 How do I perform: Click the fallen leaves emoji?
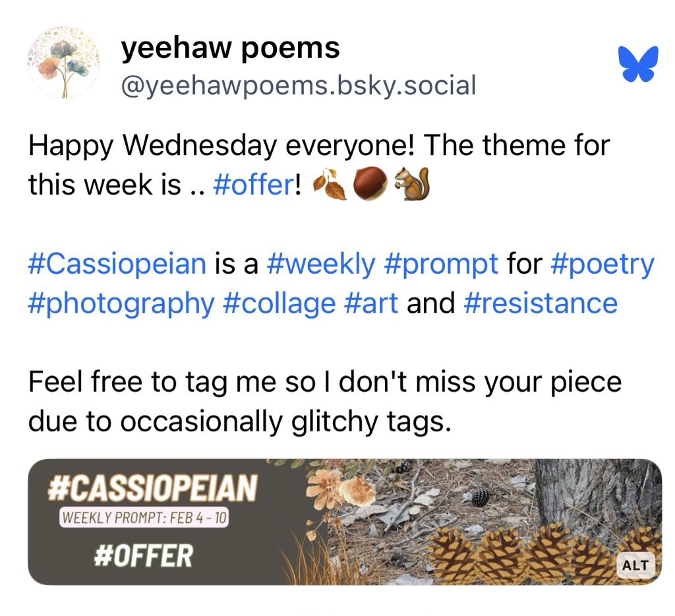[330, 185]
